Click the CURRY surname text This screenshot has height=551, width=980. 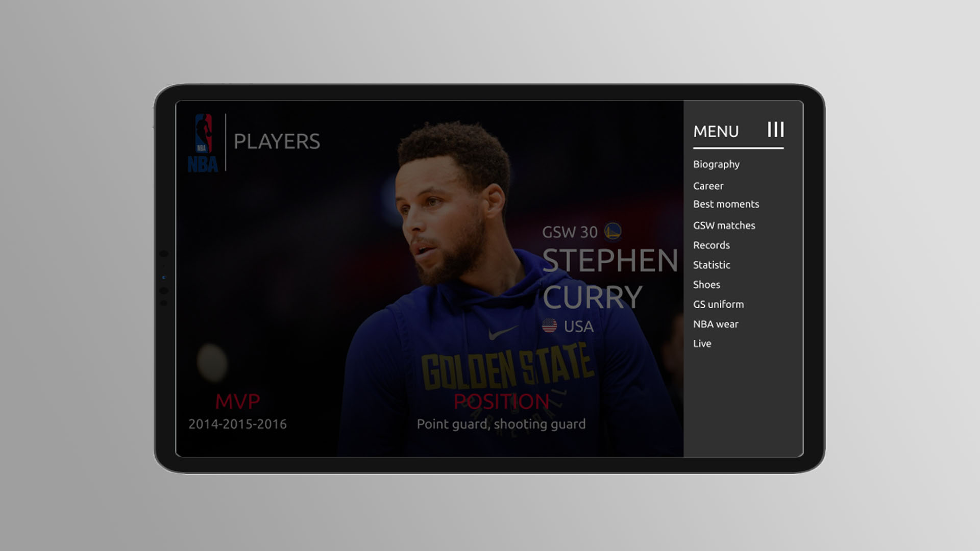592,297
